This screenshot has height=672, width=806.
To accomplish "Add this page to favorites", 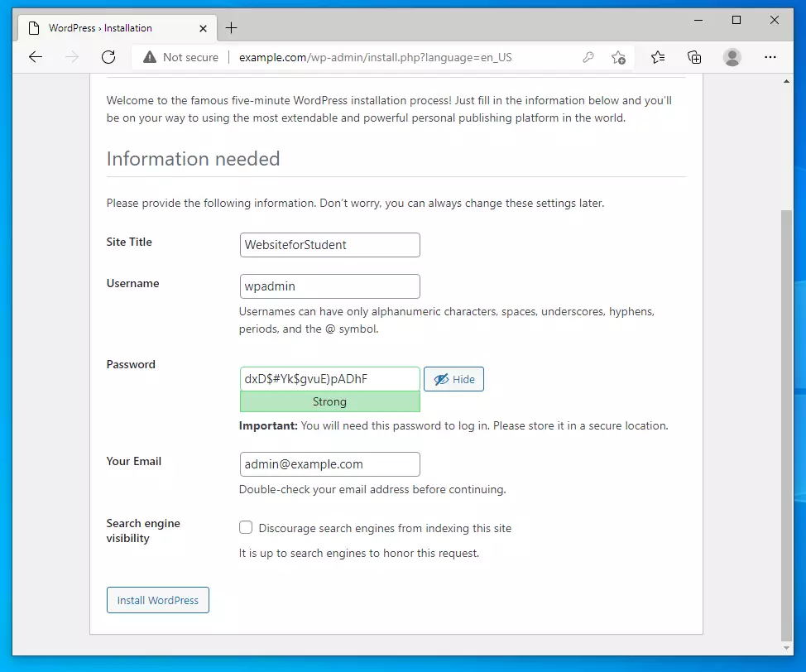I will tap(618, 57).
